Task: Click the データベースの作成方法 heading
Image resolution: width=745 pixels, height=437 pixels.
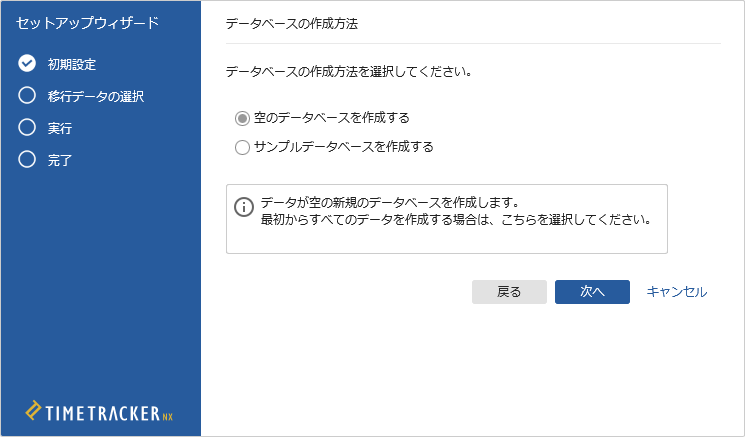Action: pyautogui.click(x=292, y=22)
